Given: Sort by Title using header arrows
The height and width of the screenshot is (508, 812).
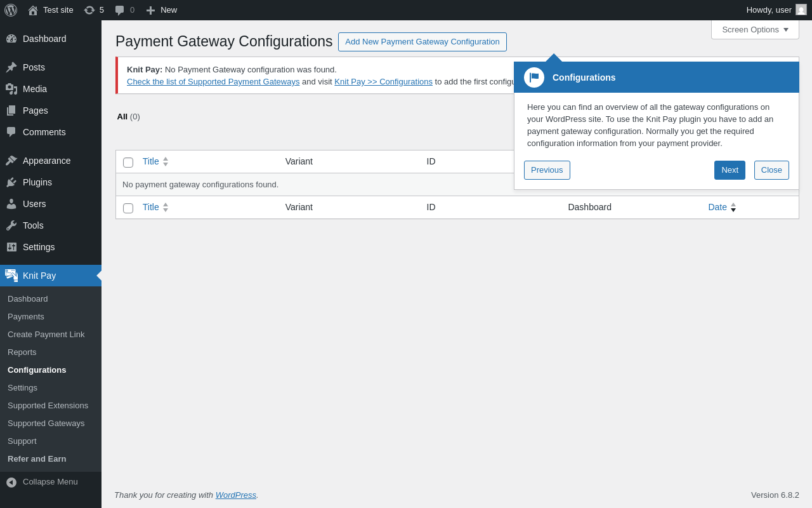Looking at the screenshot, I should click(x=166, y=162).
